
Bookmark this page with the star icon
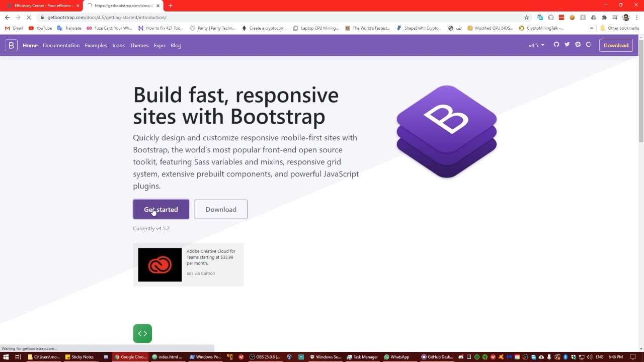pos(527,17)
